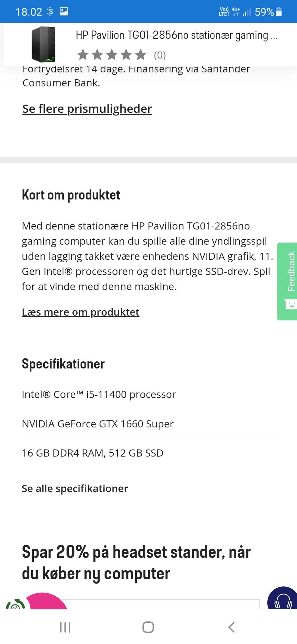Tap the image notification icon in status bar
This screenshot has height=644, width=297.
(x=64, y=12)
